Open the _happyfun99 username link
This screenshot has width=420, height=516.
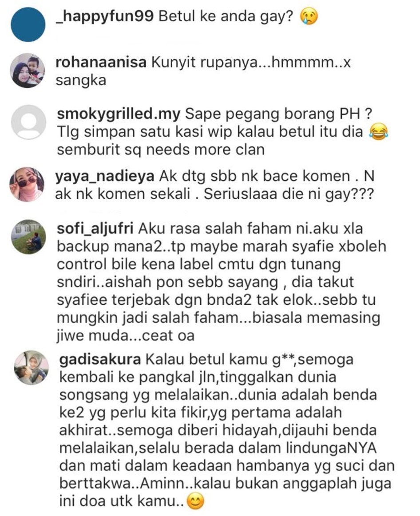tap(105, 16)
